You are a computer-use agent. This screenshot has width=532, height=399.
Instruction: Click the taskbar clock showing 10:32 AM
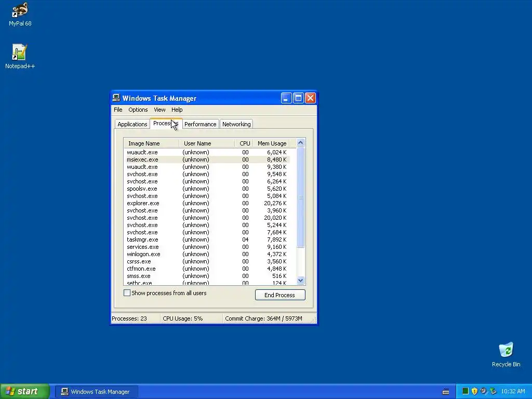coord(513,391)
